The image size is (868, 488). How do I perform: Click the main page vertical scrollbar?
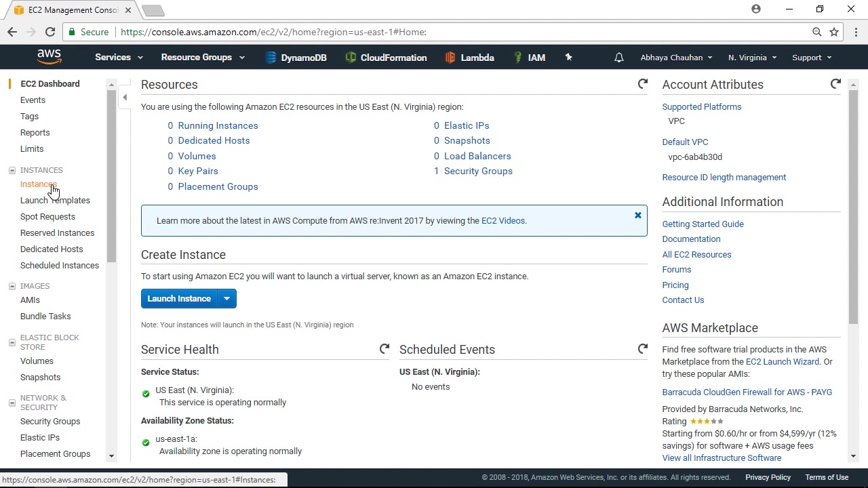(853, 207)
